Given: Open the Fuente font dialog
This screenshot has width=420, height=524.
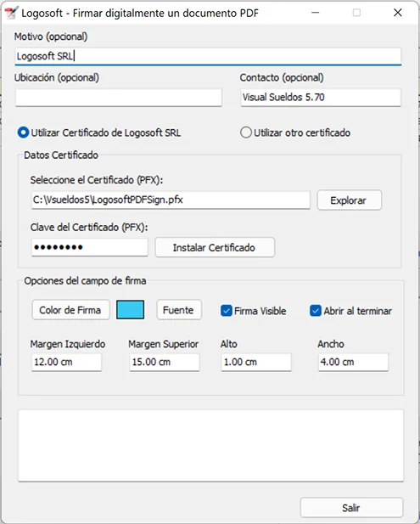Looking at the screenshot, I should click(x=179, y=310).
